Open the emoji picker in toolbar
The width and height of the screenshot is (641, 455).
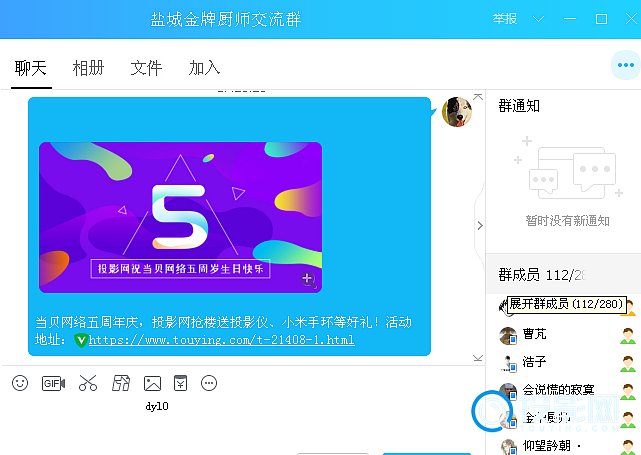click(x=20, y=383)
